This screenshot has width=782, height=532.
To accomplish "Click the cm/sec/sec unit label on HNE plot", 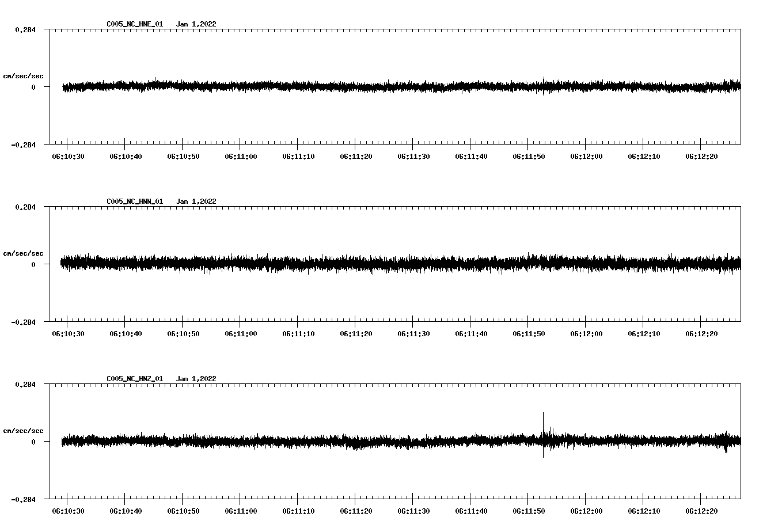I will point(23,76).
